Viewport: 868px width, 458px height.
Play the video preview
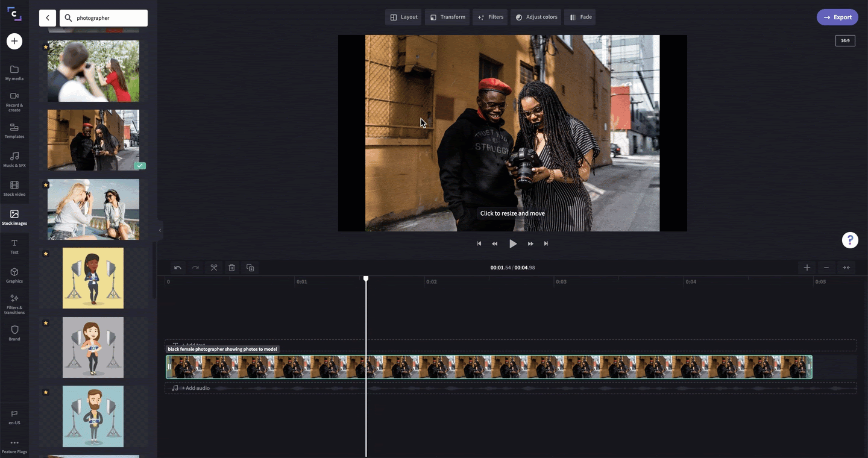coord(513,243)
